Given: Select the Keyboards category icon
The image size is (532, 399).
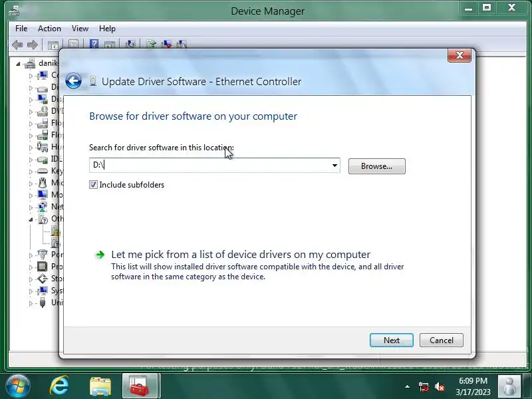Looking at the screenshot, I should click(x=43, y=171).
